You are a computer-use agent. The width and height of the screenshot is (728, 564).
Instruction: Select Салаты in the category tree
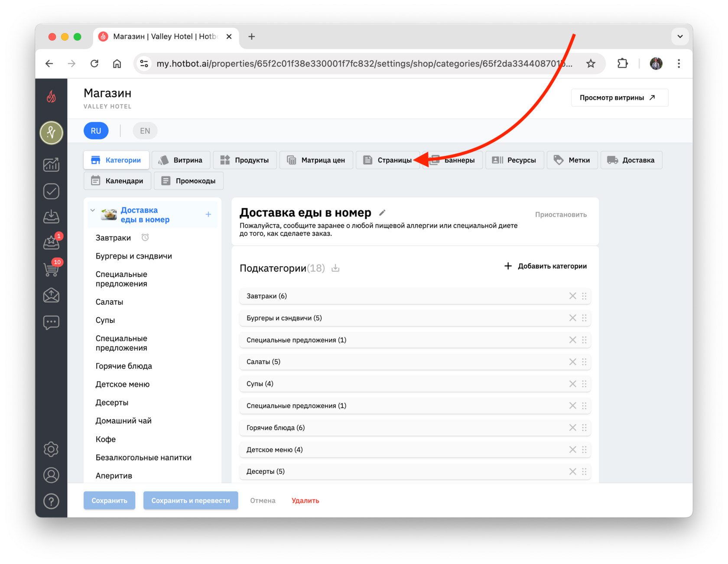pyautogui.click(x=109, y=302)
